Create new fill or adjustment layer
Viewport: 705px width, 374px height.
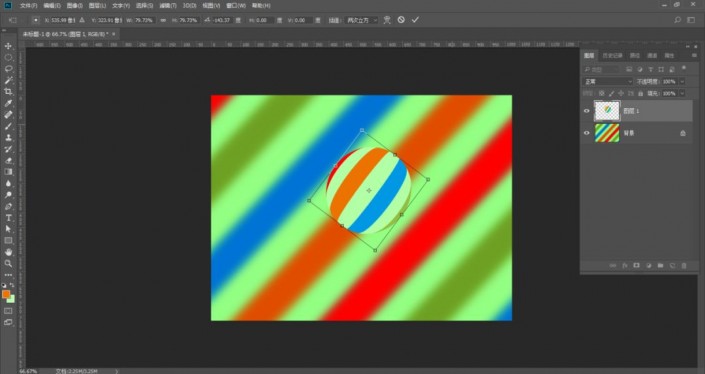click(648, 266)
